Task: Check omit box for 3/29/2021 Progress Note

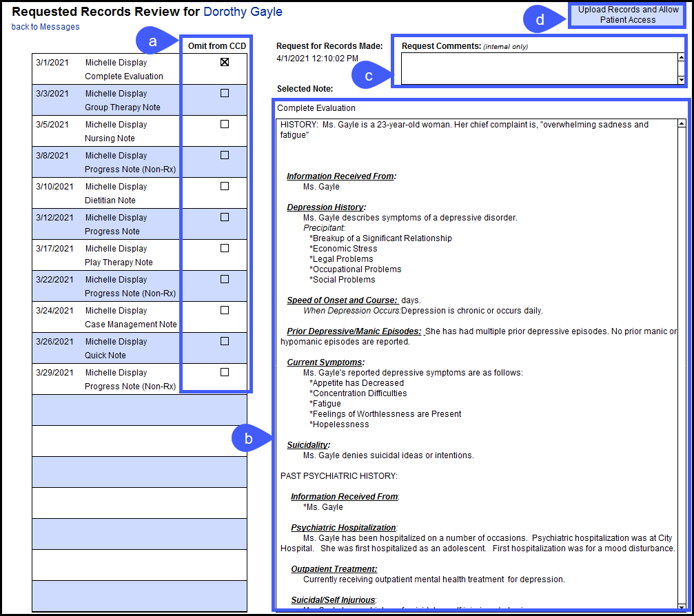Action: click(224, 371)
